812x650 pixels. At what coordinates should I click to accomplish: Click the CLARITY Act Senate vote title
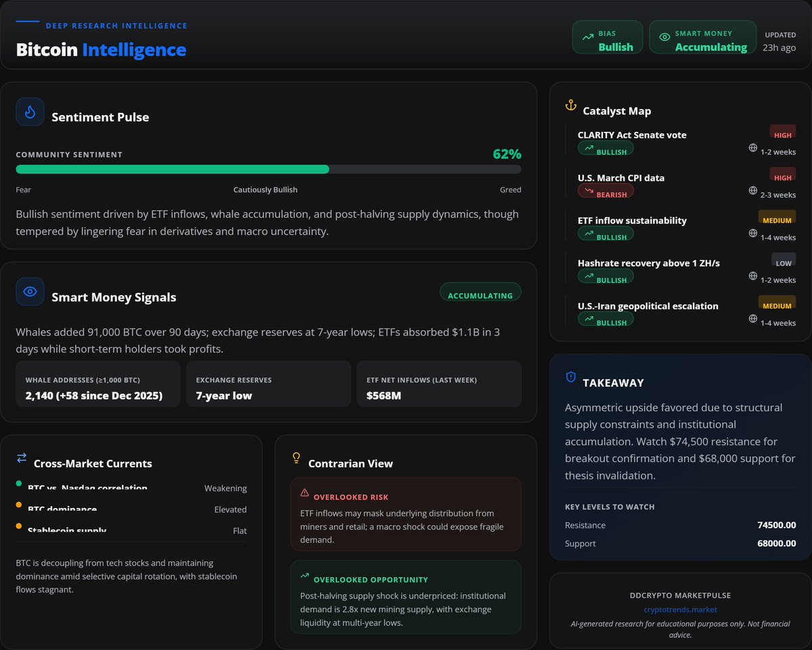click(x=632, y=135)
